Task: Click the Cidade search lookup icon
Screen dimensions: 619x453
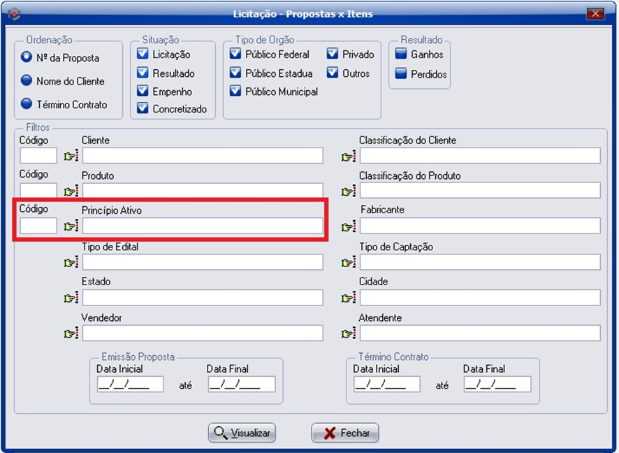Action: (348, 298)
